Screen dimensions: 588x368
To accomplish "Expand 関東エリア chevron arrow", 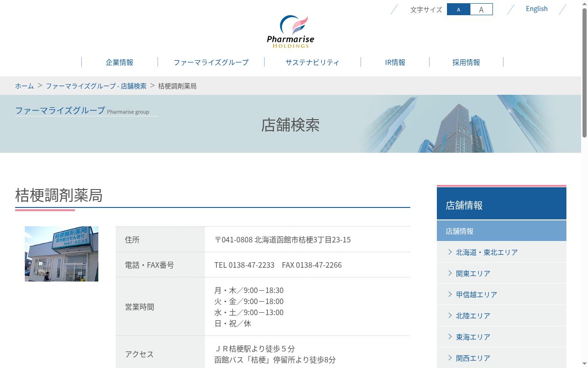I will pyautogui.click(x=450, y=273).
